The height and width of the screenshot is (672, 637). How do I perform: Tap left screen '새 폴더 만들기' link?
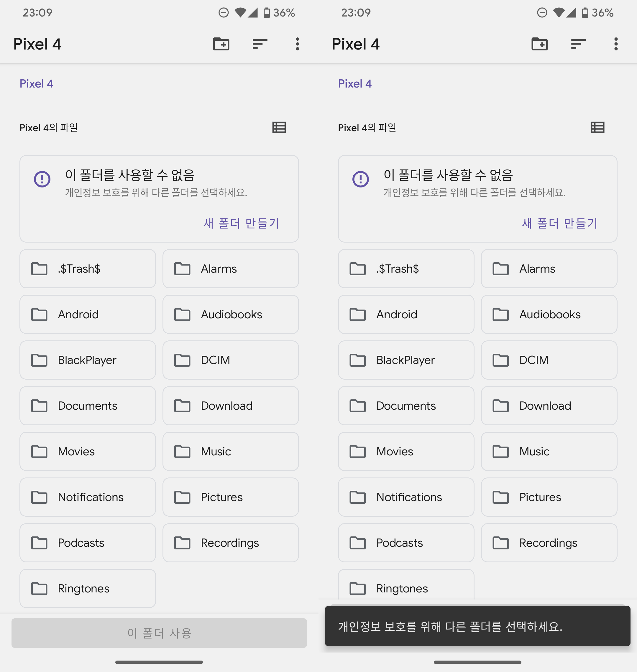pyautogui.click(x=241, y=223)
